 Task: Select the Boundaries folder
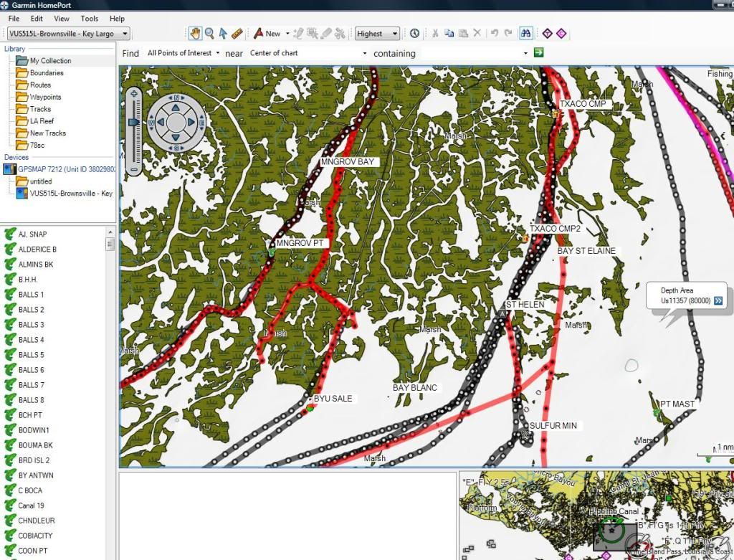(x=47, y=72)
